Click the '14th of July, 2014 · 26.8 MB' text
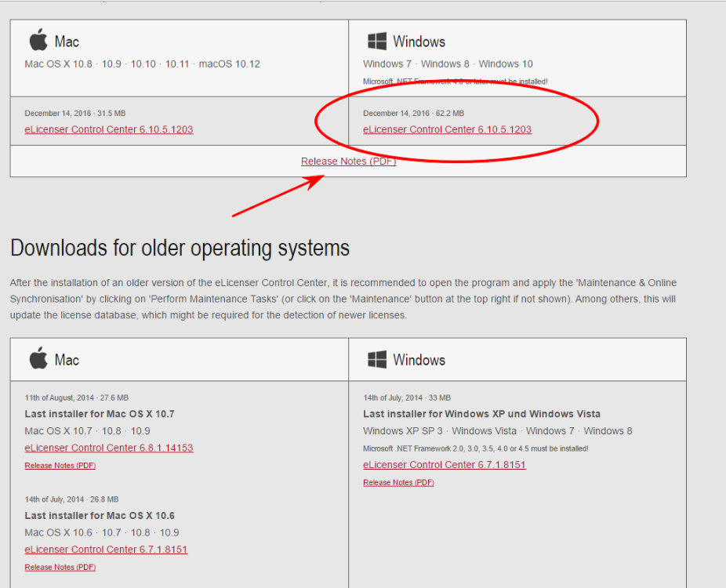This screenshot has width=726, height=588. point(71,499)
